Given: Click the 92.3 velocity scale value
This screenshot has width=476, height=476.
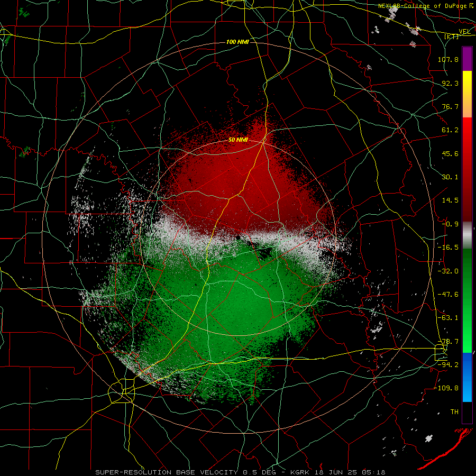Looking at the screenshot, I should (x=450, y=83).
